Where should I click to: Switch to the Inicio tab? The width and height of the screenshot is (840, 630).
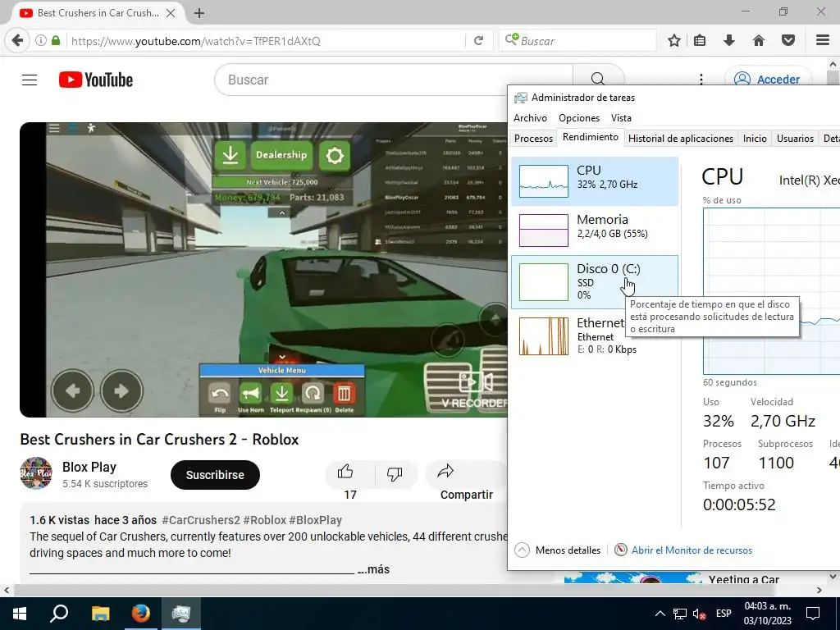pyautogui.click(x=755, y=138)
